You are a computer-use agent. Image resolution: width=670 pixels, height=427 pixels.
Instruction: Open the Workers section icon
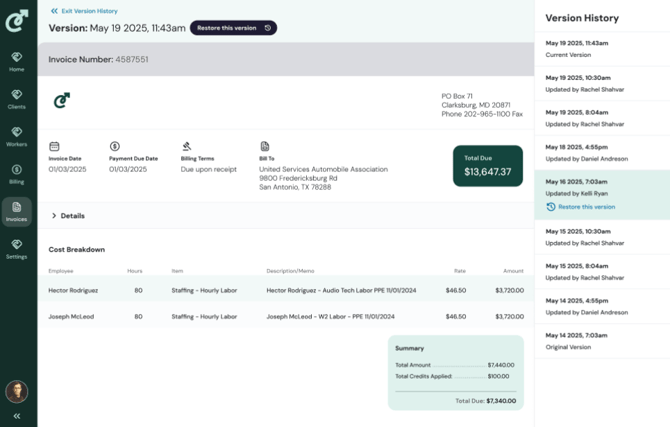(17, 136)
